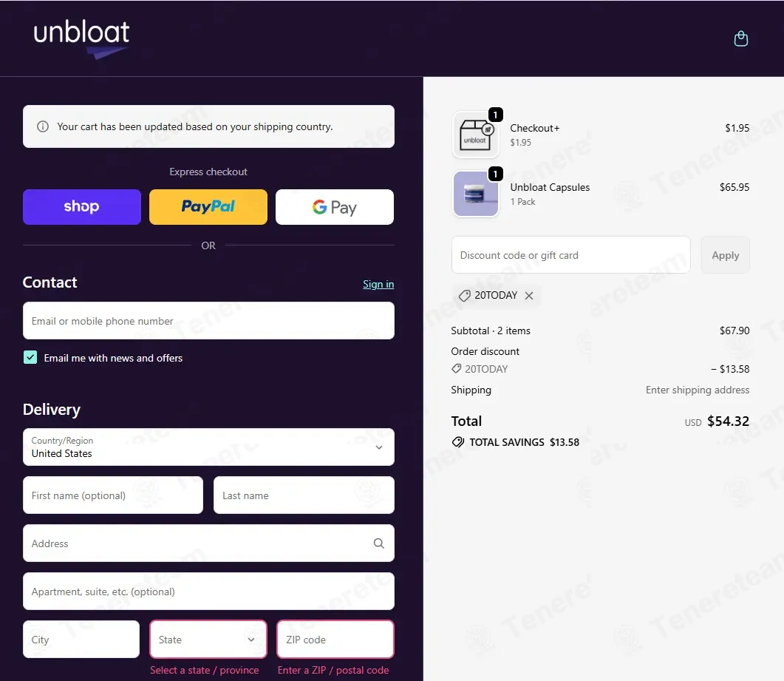Focus the ZIP code field
The image size is (784, 681).
pos(335,640)
